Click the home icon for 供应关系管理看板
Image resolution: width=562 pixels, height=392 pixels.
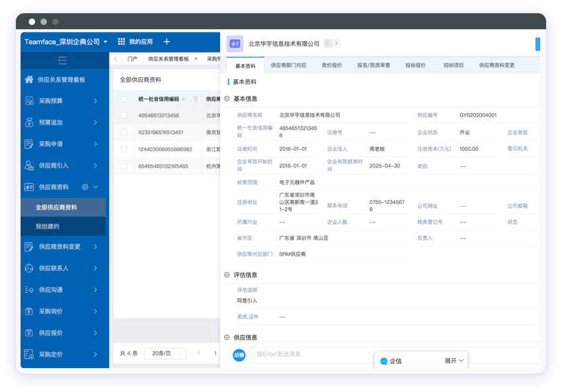click(28, 79)
